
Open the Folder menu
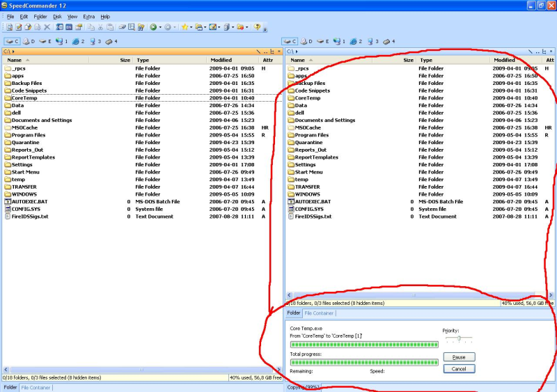coord(40,16)
